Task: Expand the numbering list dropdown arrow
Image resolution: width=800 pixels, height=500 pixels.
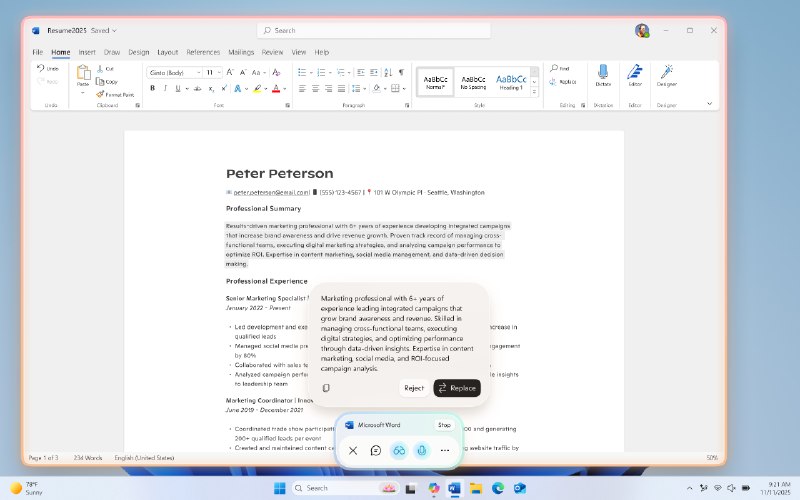Action: coord(330,72)
